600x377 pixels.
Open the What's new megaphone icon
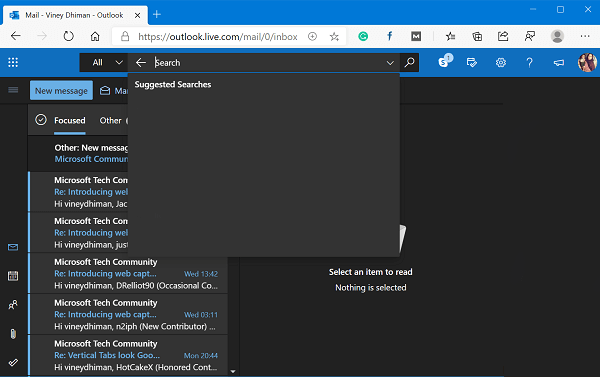pos(559,62)
